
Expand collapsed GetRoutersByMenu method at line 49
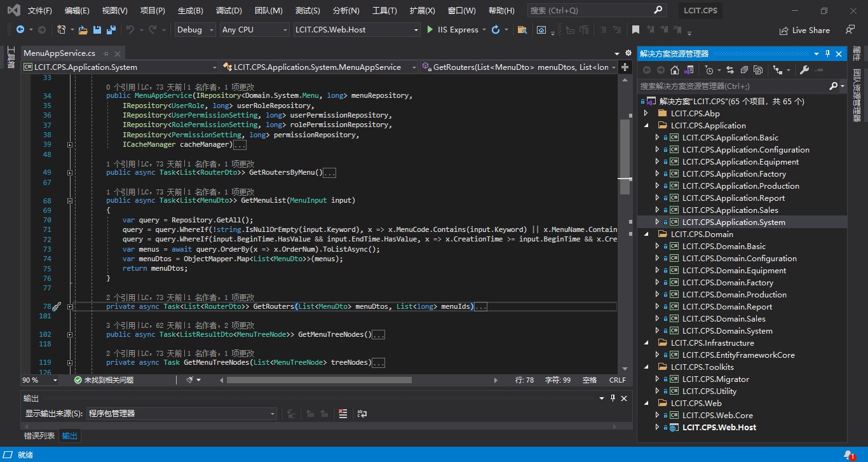pyautogui.click(x=70, y=173)
